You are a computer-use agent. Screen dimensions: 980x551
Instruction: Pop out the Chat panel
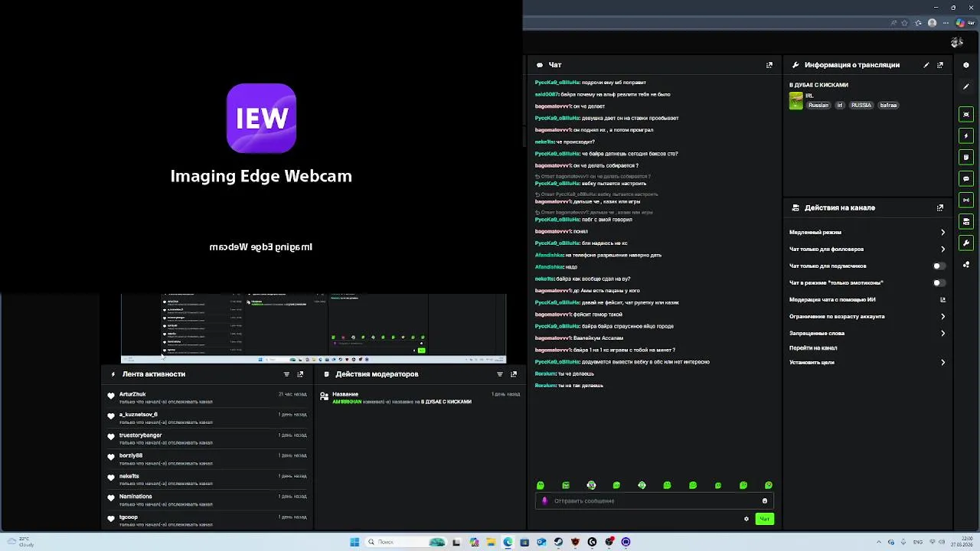pyautogui.click(x=769, y=65)
